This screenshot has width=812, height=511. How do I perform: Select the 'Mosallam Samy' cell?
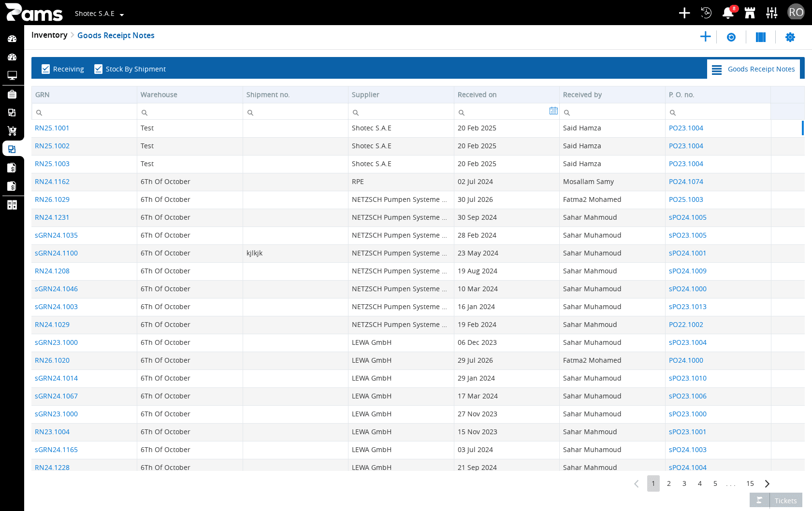click(612, 182)
